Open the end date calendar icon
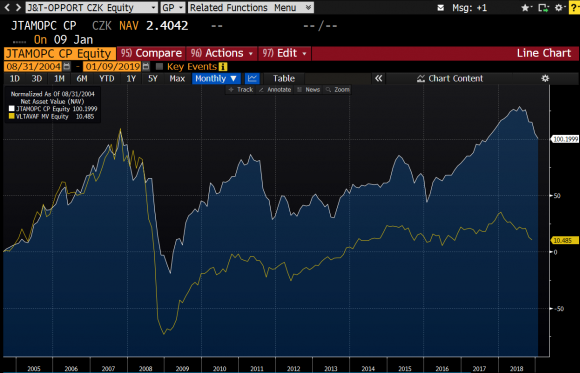Screen dimensions: 580x373 (146, 67)
